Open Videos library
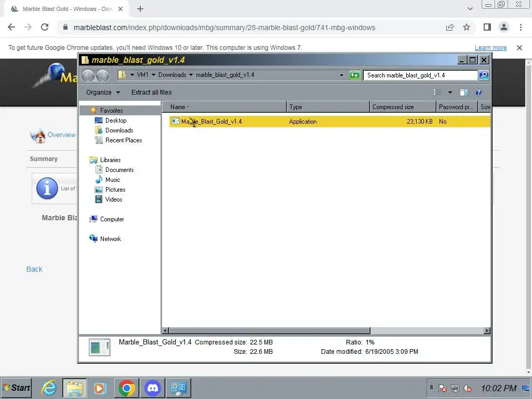The height and width of the screenshot is (399, 532). click(114, 199)
